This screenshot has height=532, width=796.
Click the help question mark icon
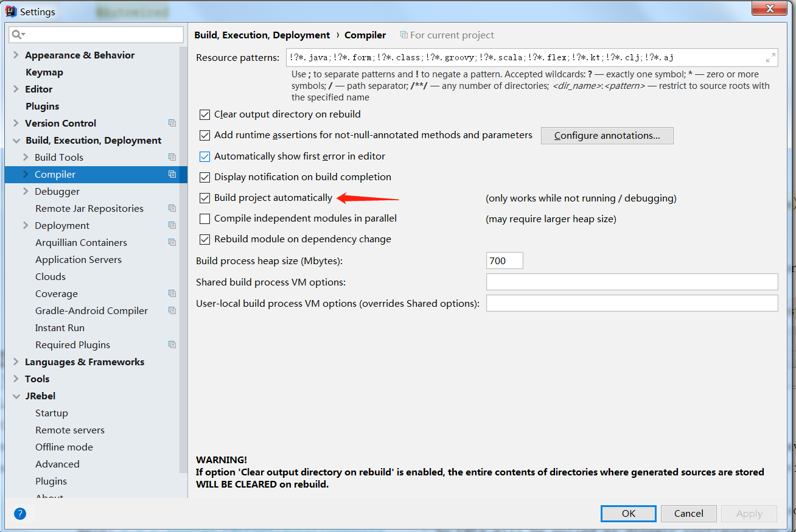tap(20, 514)
